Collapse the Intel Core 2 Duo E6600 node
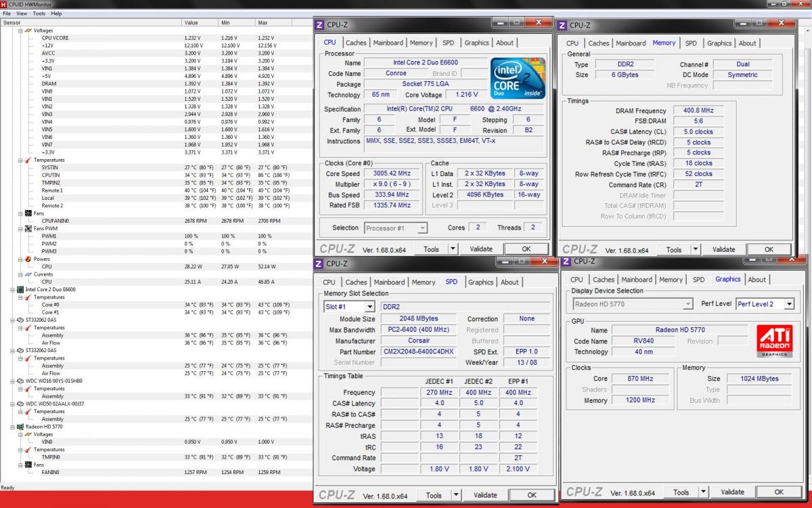 [12, 289]
